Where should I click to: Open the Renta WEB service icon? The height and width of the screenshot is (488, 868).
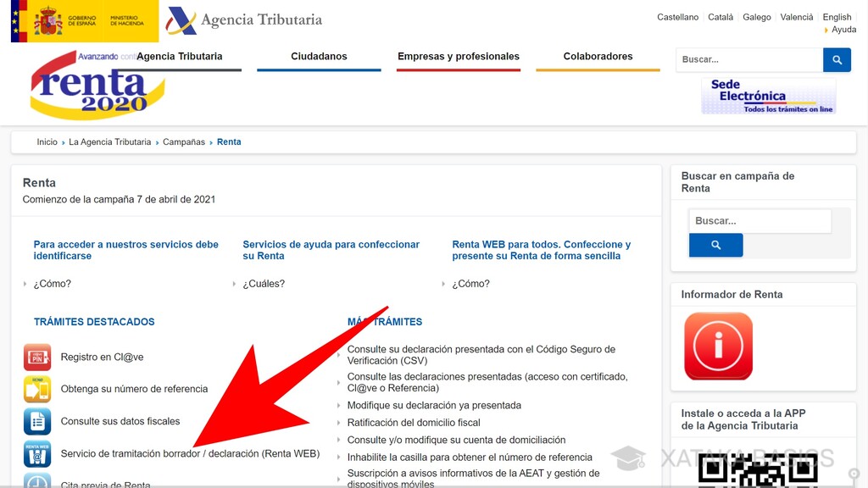point(37,454)
